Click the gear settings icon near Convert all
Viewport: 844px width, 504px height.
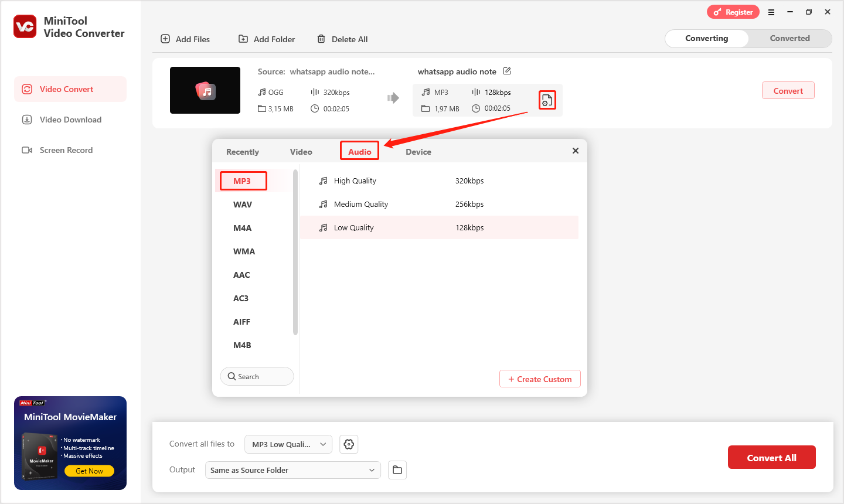click(x=349, y=444)
